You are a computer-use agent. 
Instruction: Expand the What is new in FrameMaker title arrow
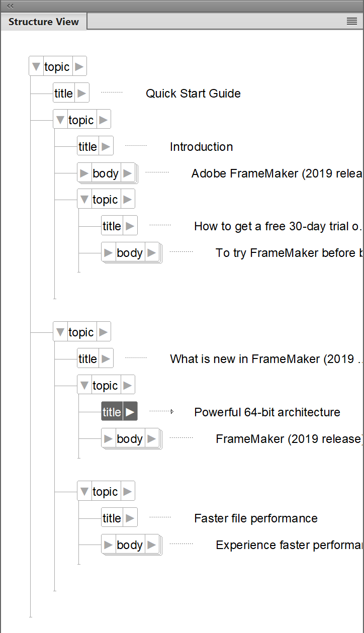click(x=106, y=358)
